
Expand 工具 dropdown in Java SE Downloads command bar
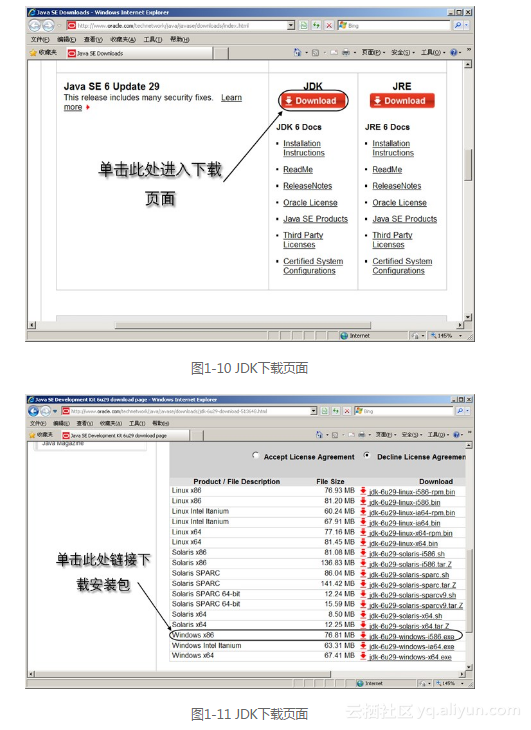click(x=433, y=53)
